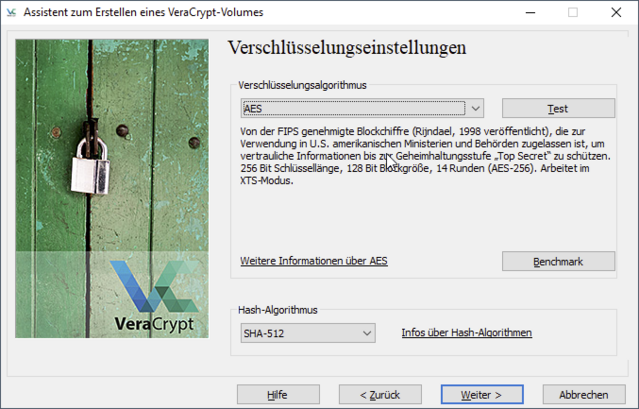The height and width of the screenshot is (409, 639).
Task: Run the Benchmark button
Action: (558, 261)
